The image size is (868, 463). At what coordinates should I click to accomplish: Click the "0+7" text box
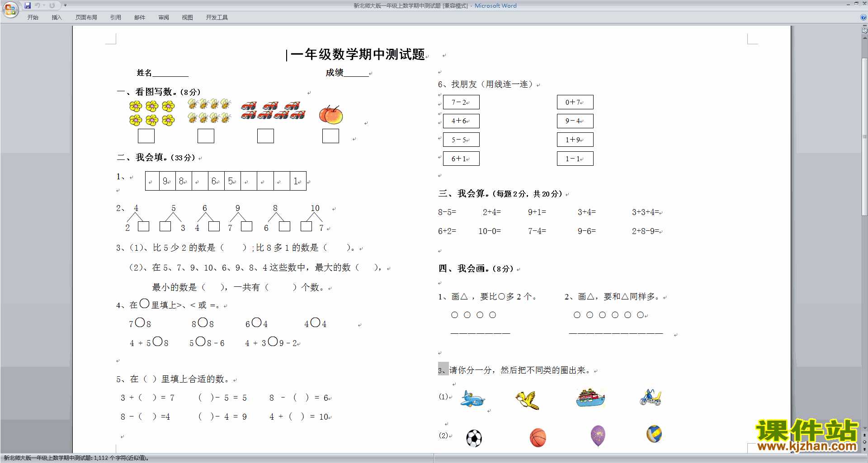pos(575,102)
